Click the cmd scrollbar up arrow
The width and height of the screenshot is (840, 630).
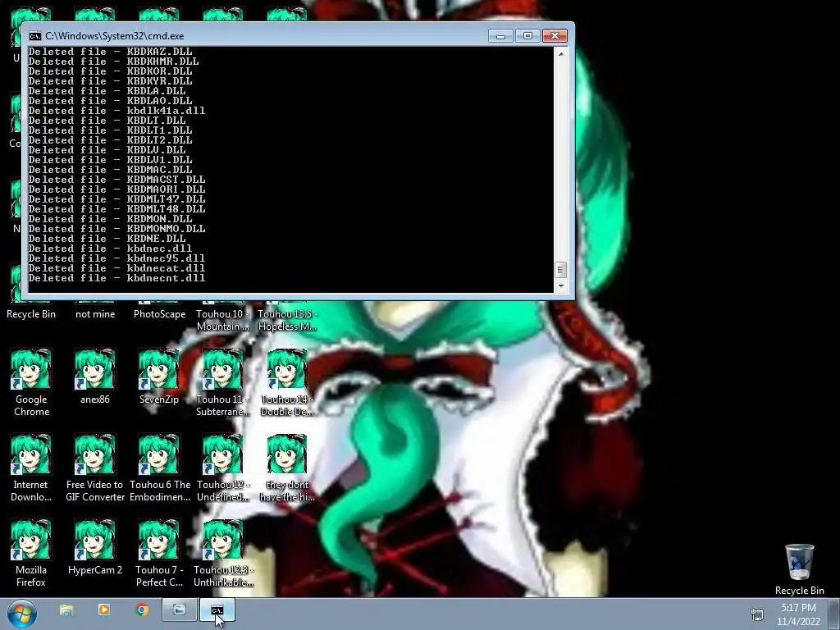click(x=561, y=54)
